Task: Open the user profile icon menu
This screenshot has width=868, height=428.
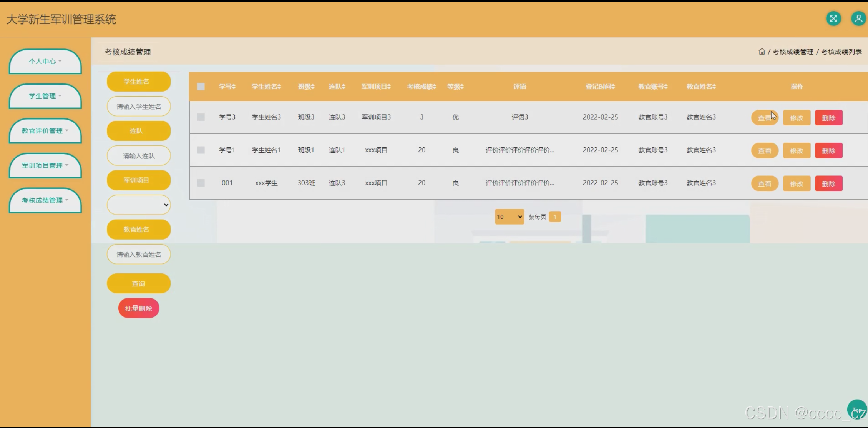Action: (858, 18)
